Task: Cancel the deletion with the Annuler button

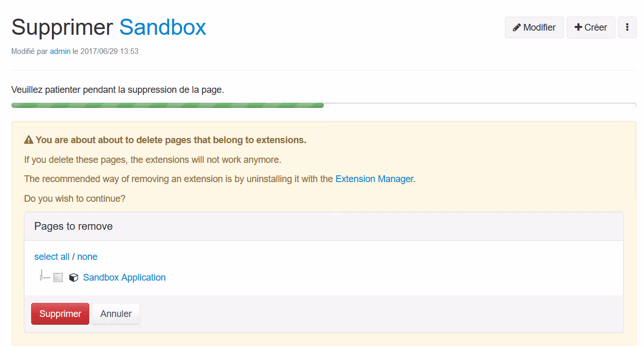Action: pos(116,314)
